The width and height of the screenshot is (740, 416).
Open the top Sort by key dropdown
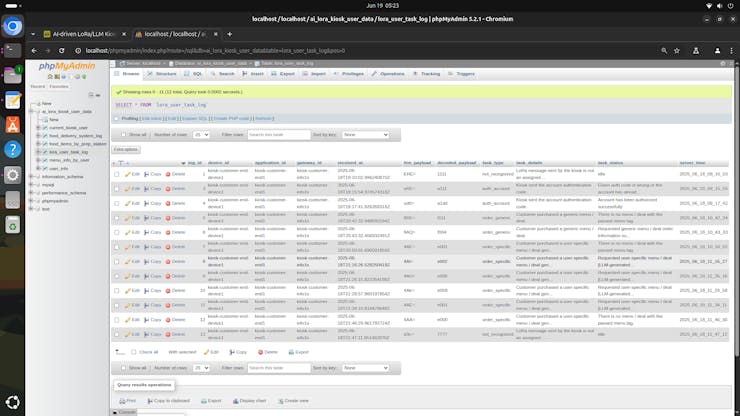click(x=365, y=134)
